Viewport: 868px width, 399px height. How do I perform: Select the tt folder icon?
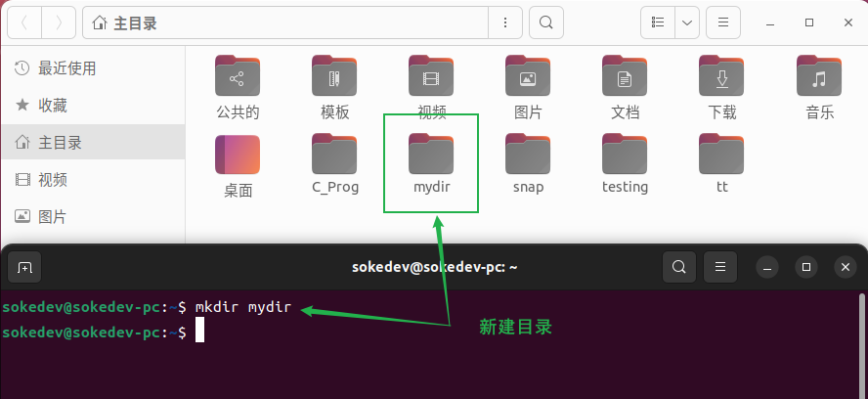[x=721, y=154]
